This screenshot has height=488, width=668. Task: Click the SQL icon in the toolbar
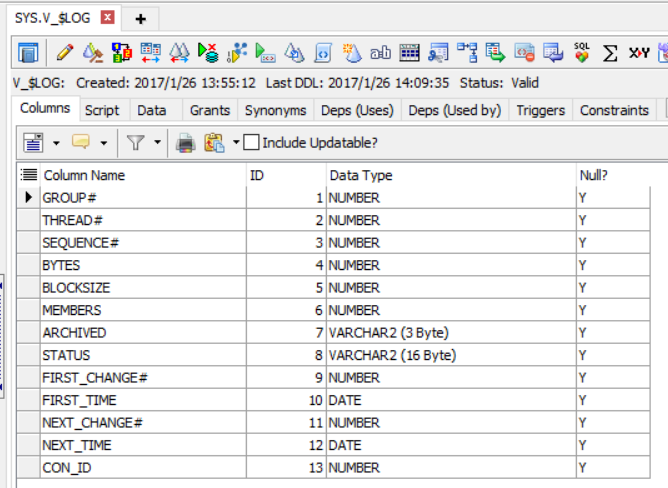tap(582, 53)
